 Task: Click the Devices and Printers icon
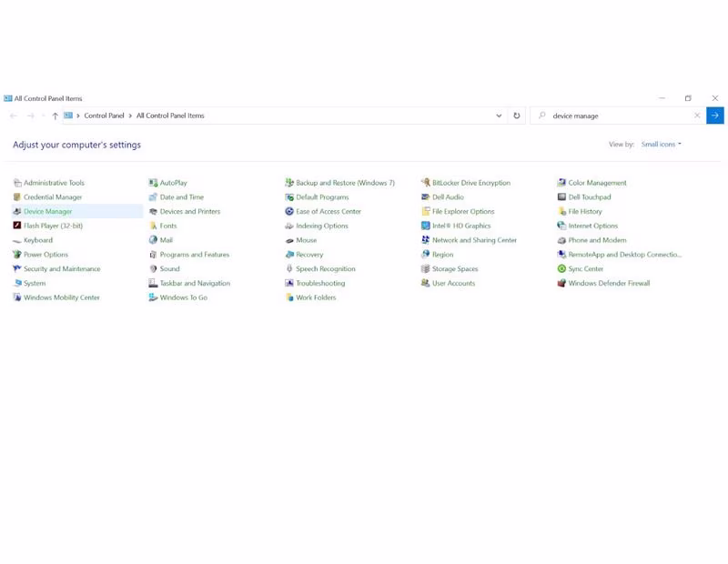[x=153, y=212]
